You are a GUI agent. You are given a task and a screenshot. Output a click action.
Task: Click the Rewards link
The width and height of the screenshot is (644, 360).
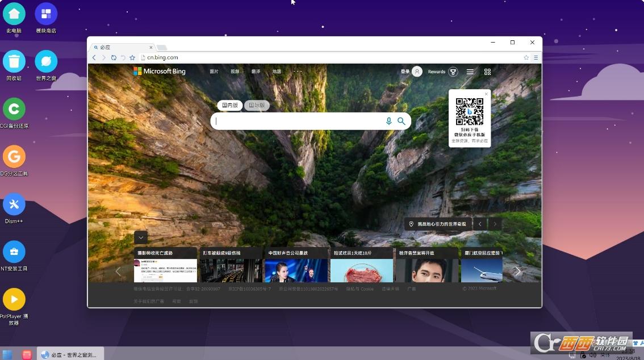(437, 72)
